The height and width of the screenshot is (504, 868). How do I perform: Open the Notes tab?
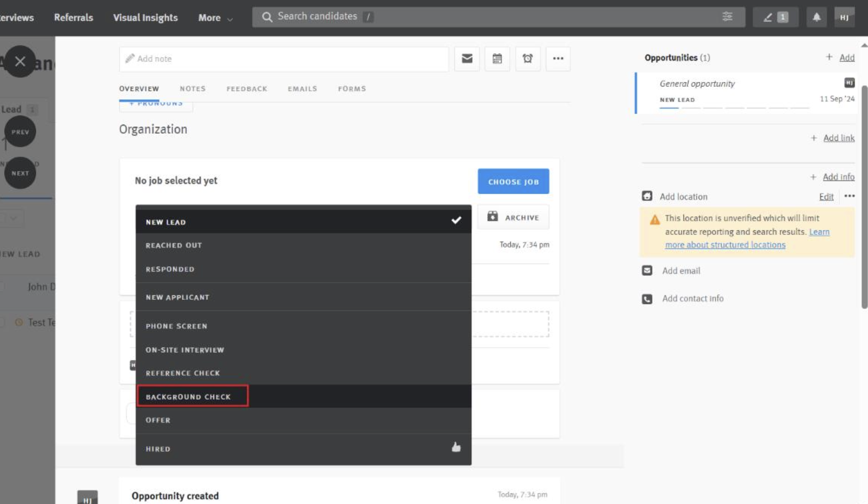192,89
